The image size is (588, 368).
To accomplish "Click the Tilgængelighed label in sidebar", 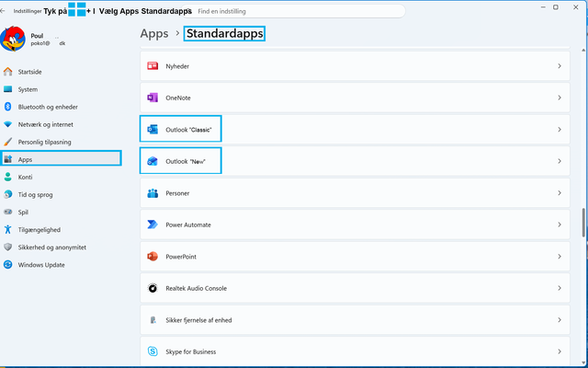I will 40,229.
